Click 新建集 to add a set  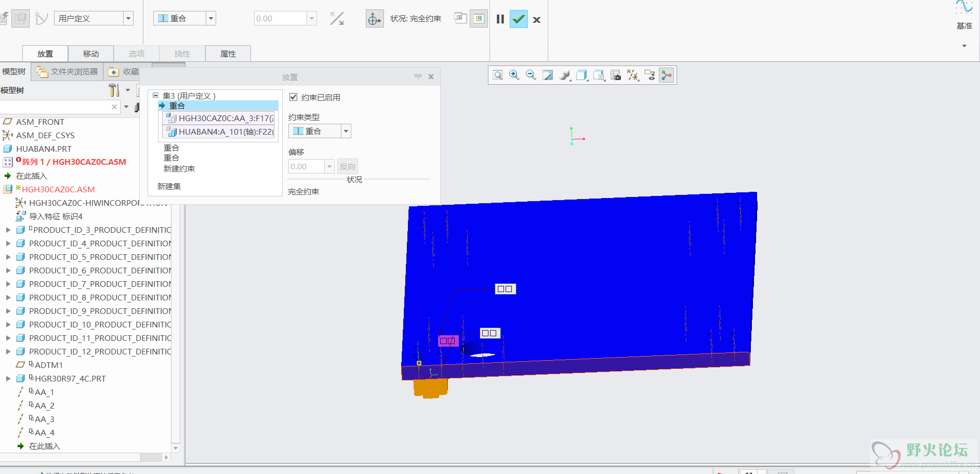click(x=169, y=187)
